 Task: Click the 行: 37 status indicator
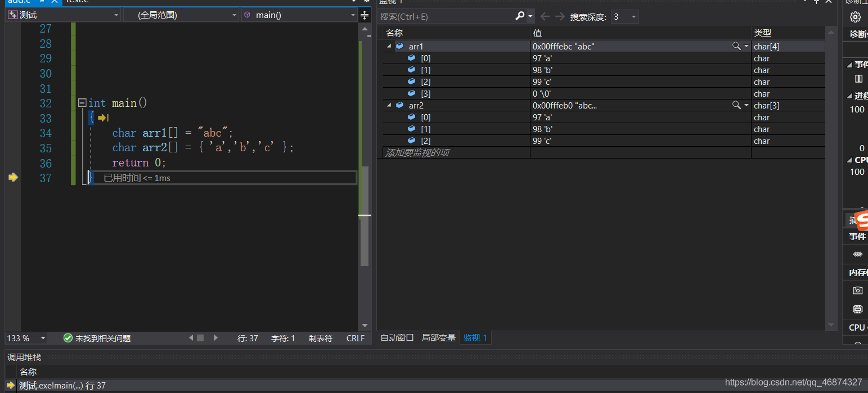[248, 338]
